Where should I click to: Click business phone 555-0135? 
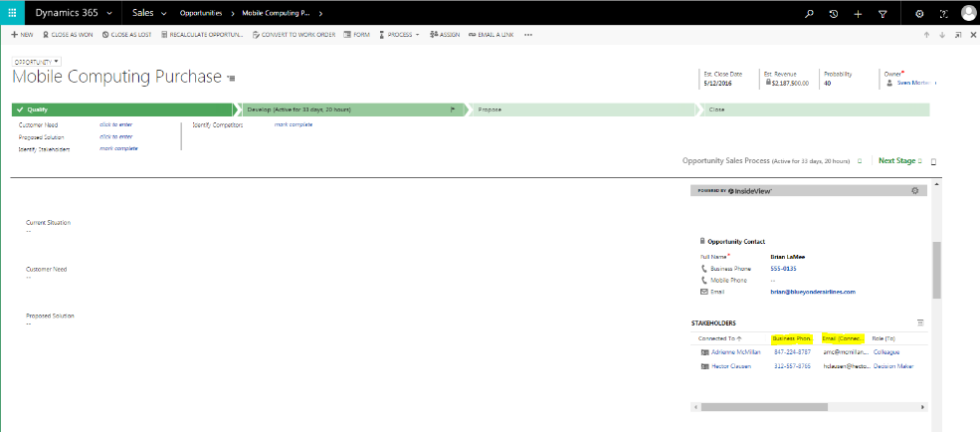coord(783,268)
